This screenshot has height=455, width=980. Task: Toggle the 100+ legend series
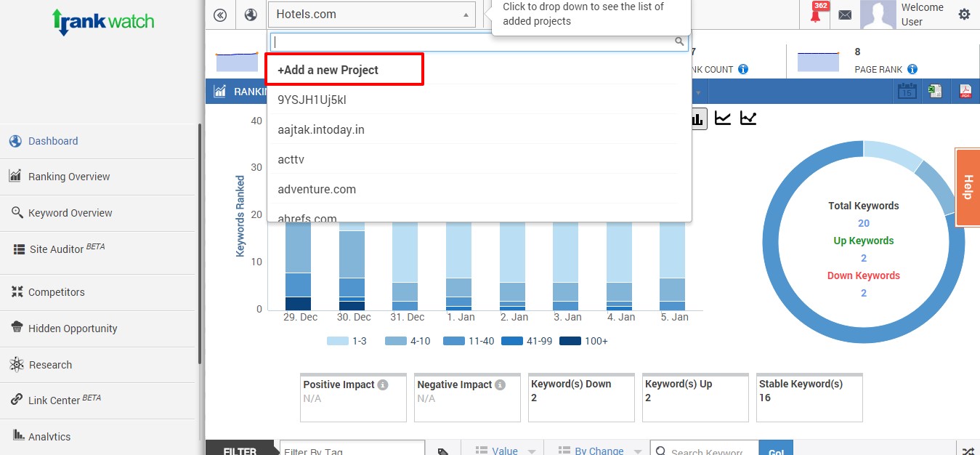tap(583, 341)
